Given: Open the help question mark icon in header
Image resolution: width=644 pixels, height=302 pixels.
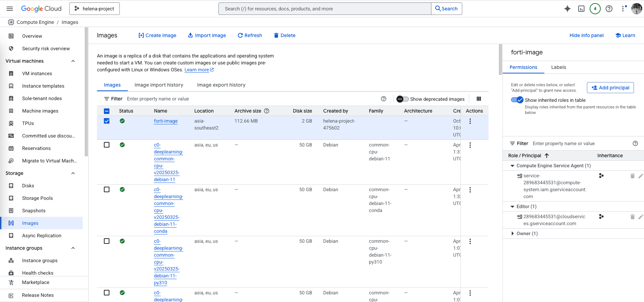Looking at the screenshot, I should pos(609,9).
